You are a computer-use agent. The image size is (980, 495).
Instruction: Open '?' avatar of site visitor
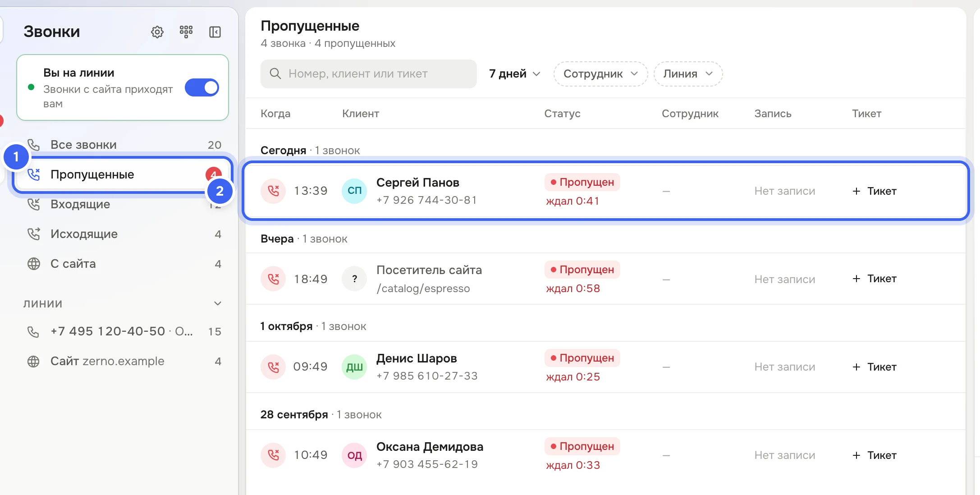pyautogui.click(x=354, y=279)
